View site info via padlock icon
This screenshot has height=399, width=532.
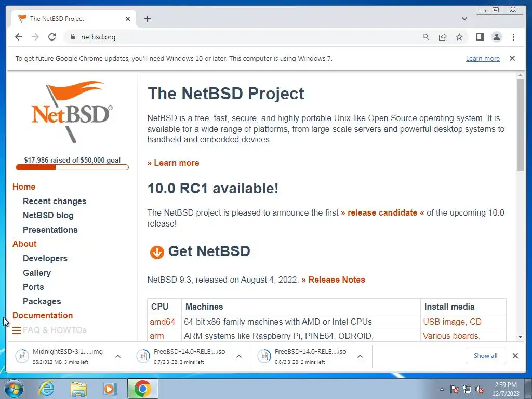[x=72, y=37]
